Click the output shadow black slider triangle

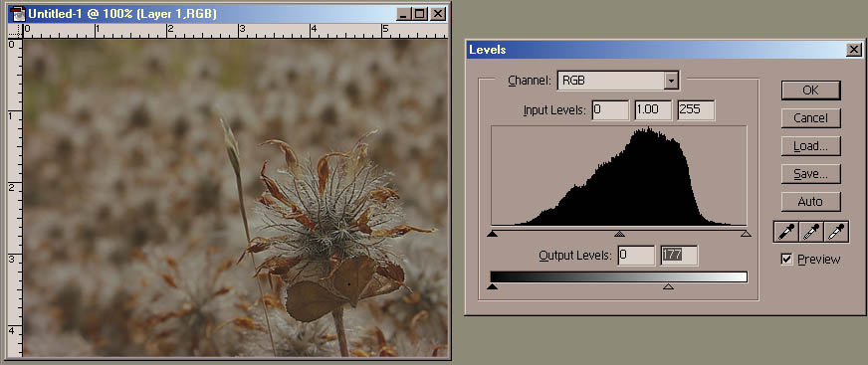[492, 285]
